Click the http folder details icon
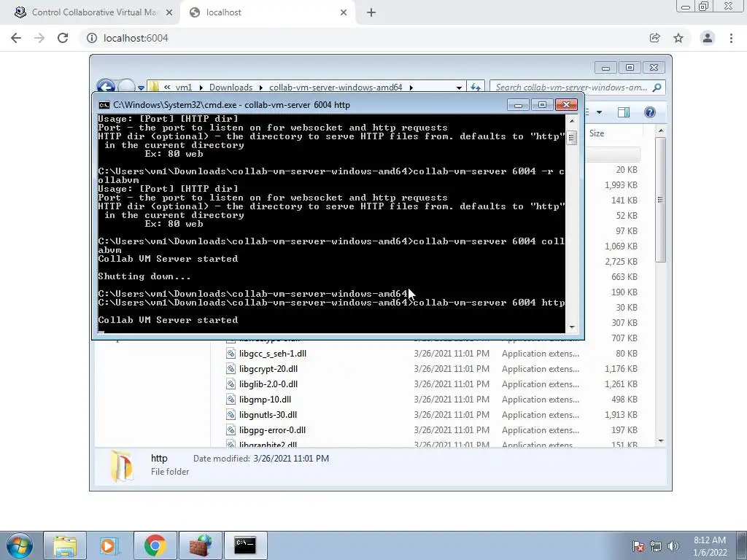 click(122, 465)
